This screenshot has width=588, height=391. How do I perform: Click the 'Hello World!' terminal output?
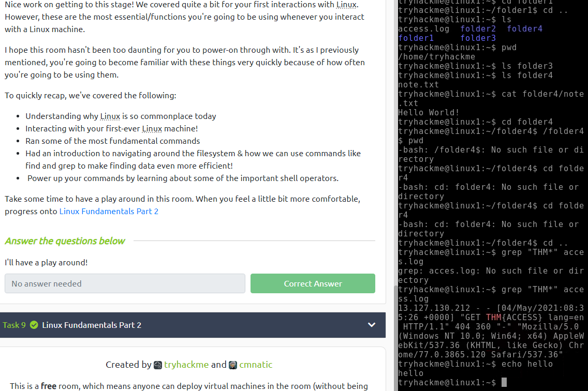coord(428,112)
